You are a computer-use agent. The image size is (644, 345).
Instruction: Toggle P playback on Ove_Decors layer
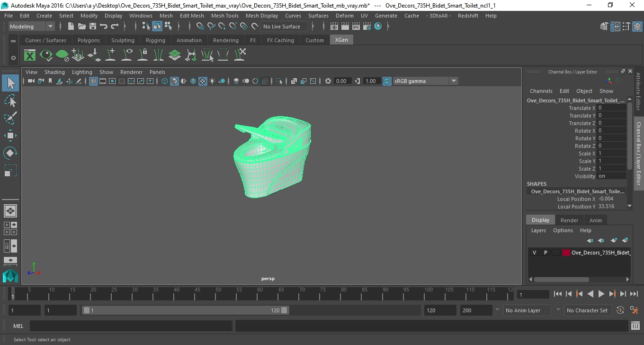coord(546,253)
